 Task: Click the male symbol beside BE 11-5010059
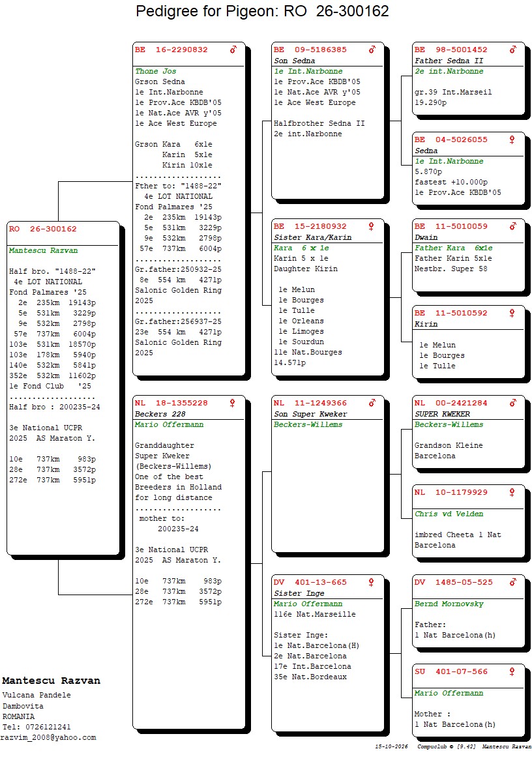(x=513, y=226)
